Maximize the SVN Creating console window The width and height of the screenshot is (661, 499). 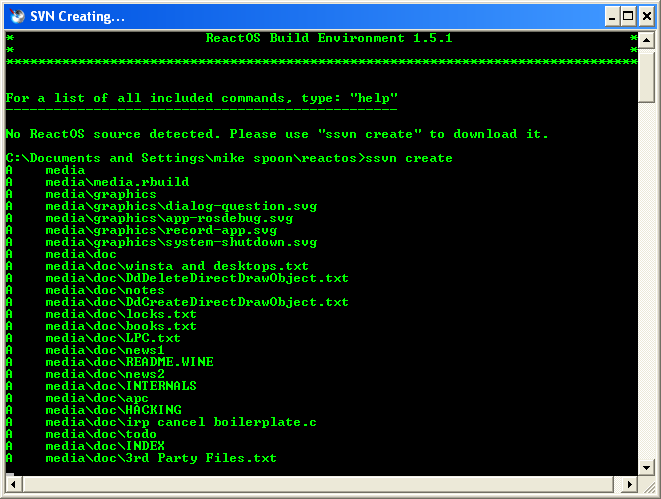(628, 16)
